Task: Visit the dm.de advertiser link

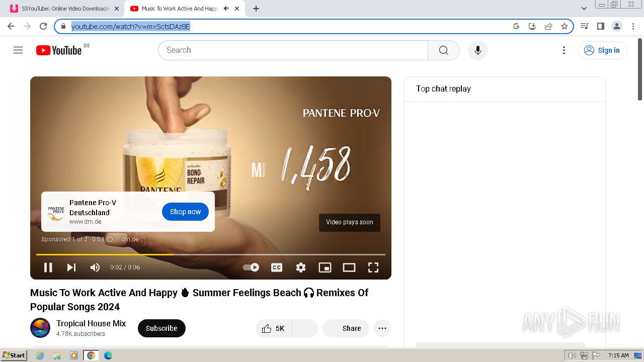Action: coord(130,239)
